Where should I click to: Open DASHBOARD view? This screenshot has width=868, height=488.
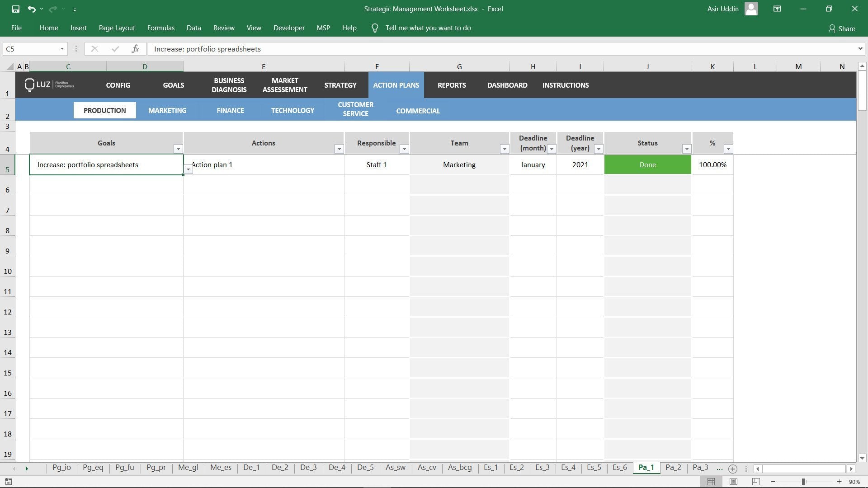point(507,84)
